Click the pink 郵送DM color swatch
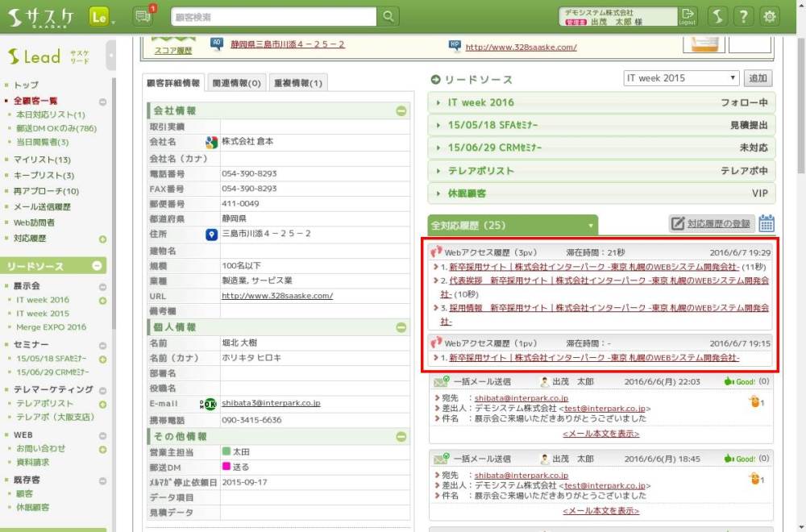The height and width of the screenshot is (532, 806). 226,467
